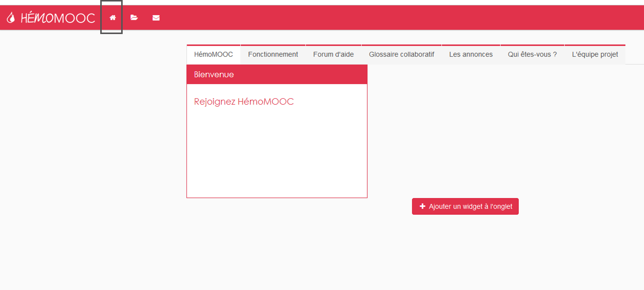This screenshot has width=644, height=290.
Task: Open the L'équipe projet tab
Action: (595, 54)
